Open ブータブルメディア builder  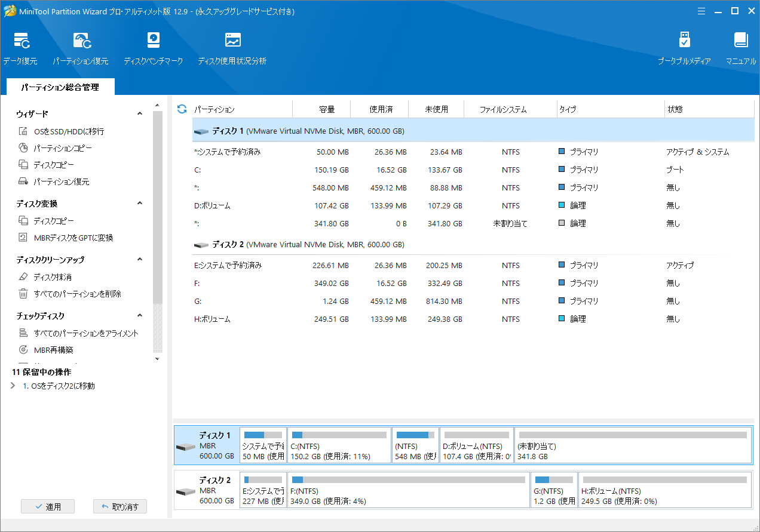685,48
